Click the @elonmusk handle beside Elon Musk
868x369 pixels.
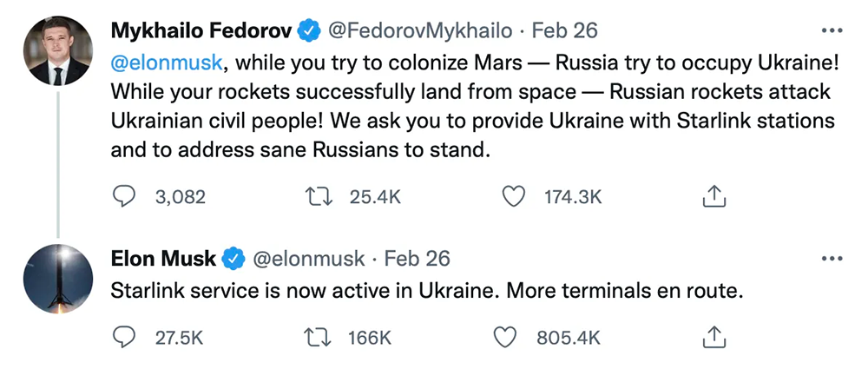tap(311, 259)
